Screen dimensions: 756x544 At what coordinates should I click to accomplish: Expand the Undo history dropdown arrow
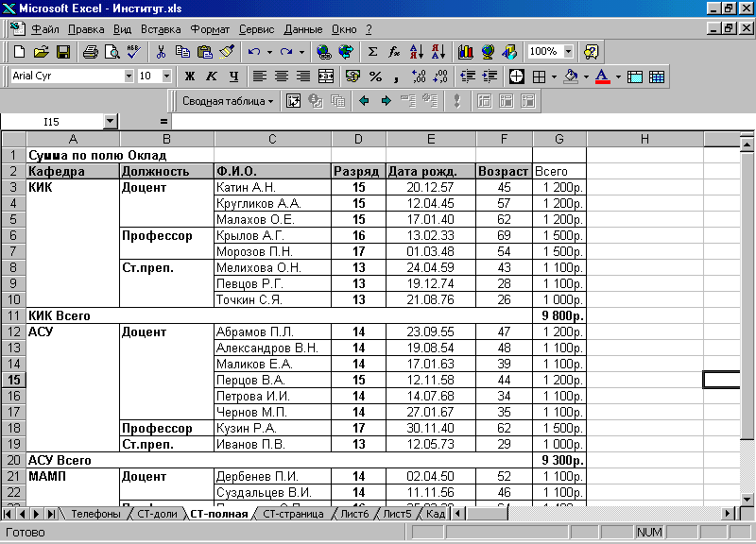[269, 52]
